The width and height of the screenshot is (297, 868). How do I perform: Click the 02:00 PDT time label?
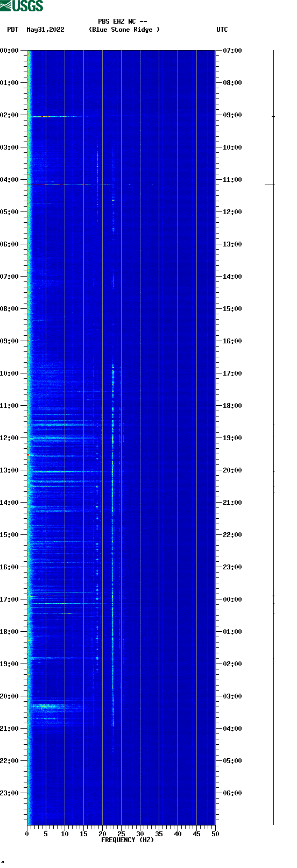click(9, 115)
